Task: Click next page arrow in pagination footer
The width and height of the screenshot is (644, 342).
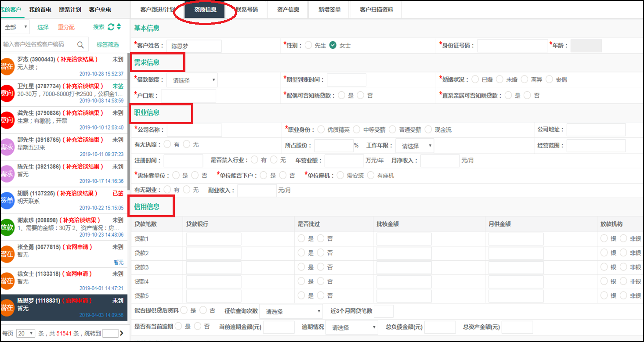Action: click(x=122, y=333)
